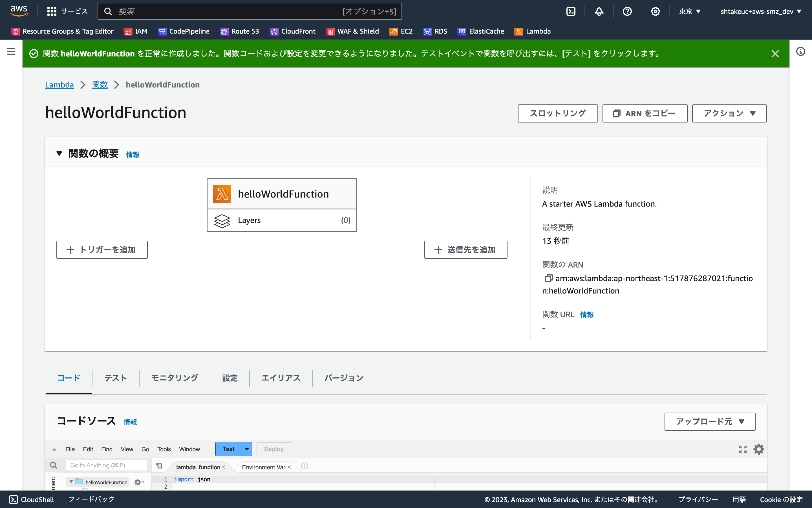The image size is (812, 508).
Task: Open the Test button dropdown arrow
Action: click(247, 449)
